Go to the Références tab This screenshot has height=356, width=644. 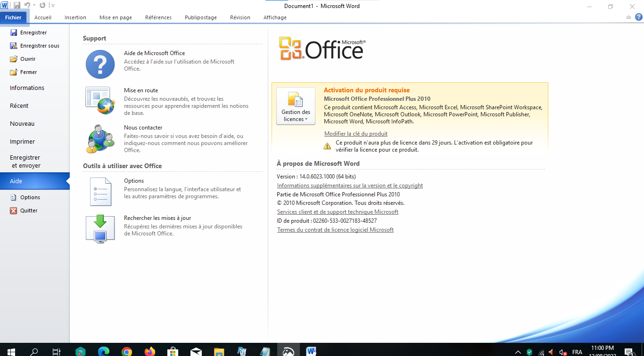(158, 17)
